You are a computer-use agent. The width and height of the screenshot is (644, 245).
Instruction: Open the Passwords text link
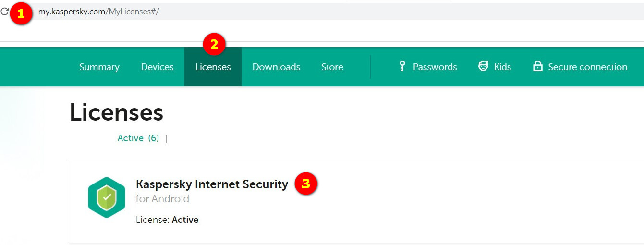click(435, 67)
